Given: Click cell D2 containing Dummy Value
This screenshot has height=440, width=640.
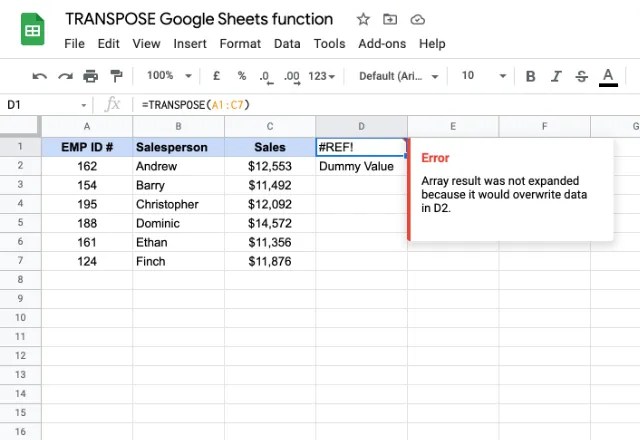Looking at the screenshot, I should coord(360,166).
